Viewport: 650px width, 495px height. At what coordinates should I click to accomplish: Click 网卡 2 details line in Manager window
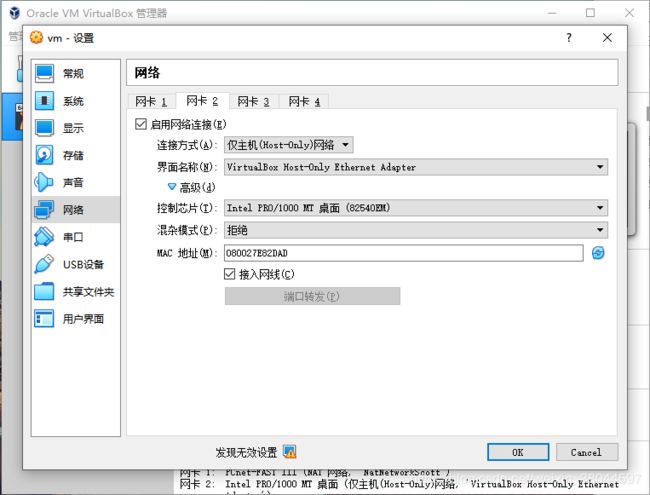[x=399, y=484]
